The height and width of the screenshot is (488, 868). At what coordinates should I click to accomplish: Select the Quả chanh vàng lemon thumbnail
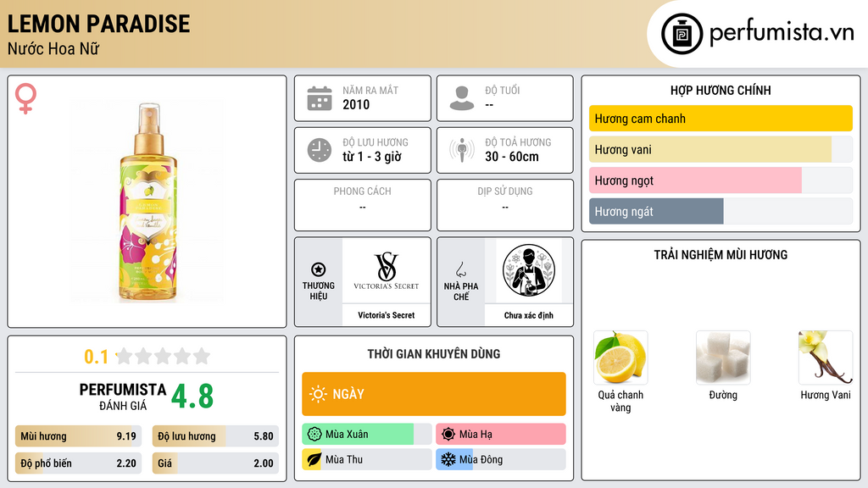pos(620,358)
